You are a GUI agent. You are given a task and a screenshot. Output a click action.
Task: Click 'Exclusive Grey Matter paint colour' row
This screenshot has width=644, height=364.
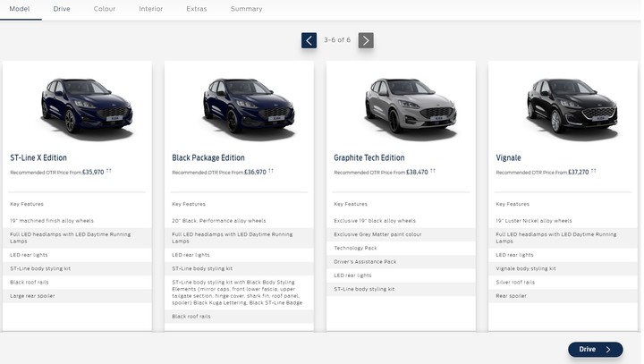point(401,234)
